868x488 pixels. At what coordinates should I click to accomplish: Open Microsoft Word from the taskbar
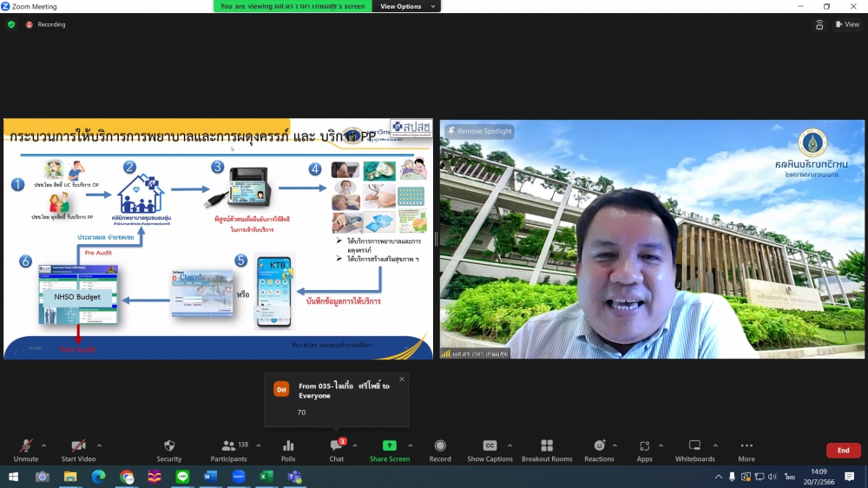tap(210, 477)
